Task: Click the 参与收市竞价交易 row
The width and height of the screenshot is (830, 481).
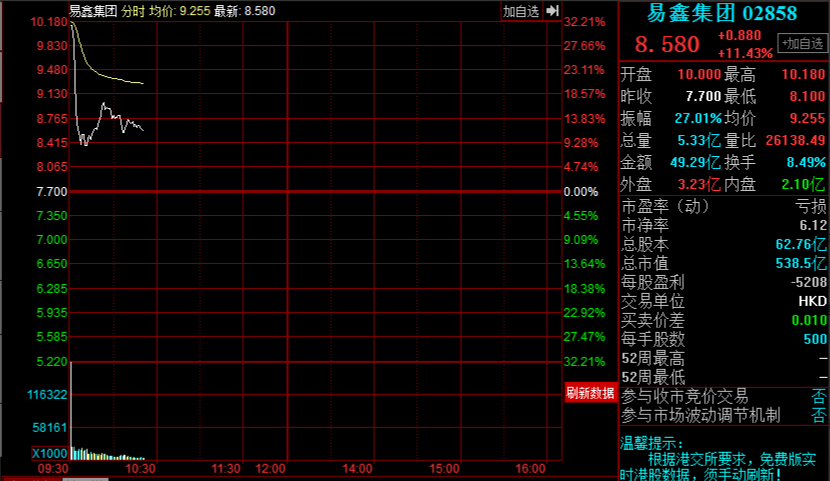Action: click(x=724, y=396)
